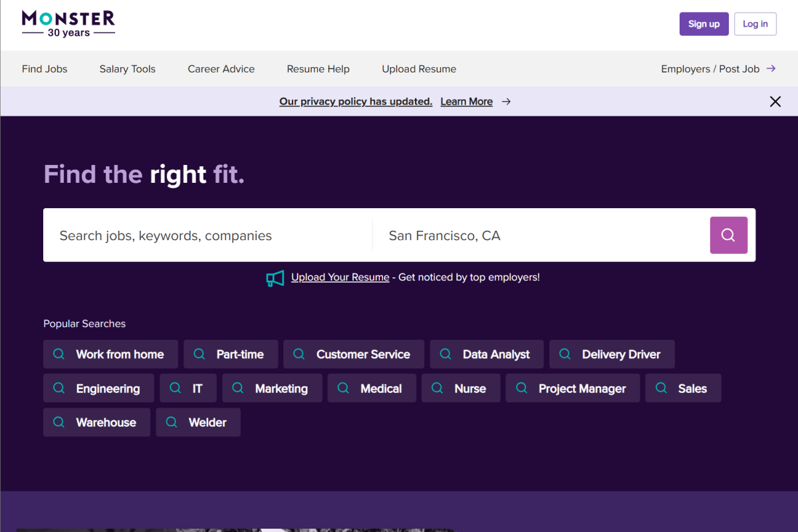
Task: Select the Medical popular search
Action: coord(372,388)
